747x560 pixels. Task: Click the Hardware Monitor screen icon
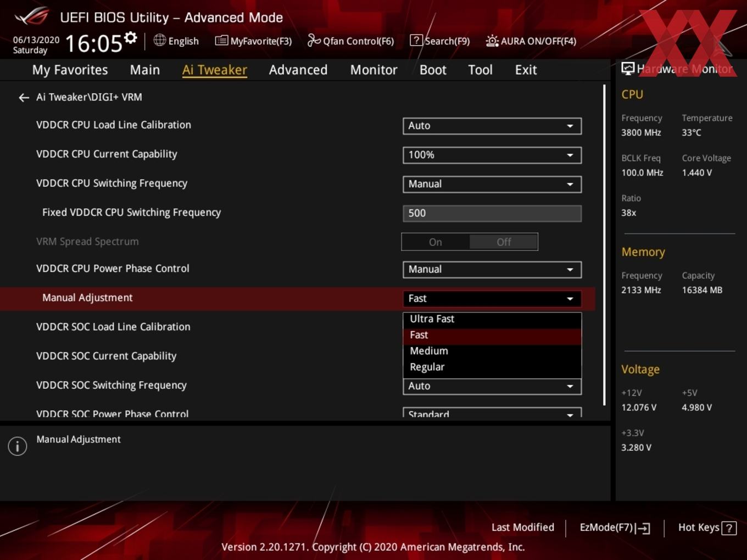[x=628, y=68]
